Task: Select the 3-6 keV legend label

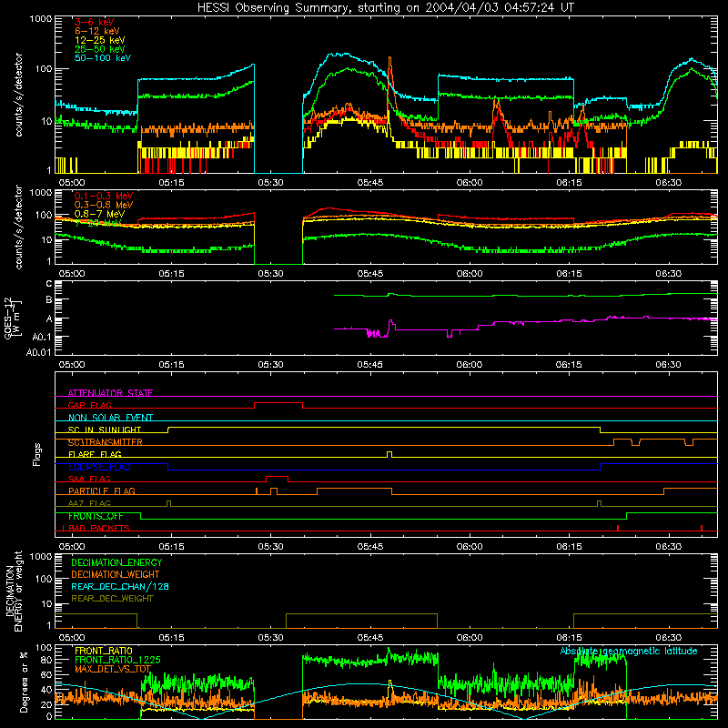Action: 94,22
